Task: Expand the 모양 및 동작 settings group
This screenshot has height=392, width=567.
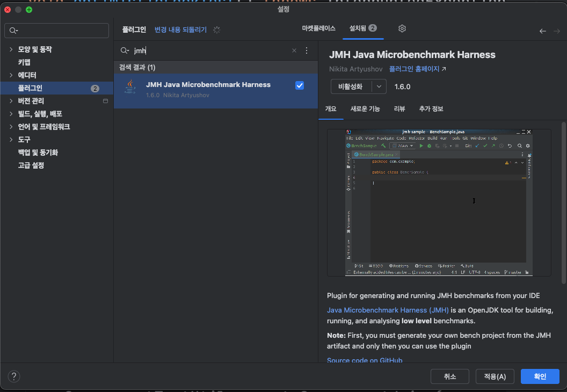Action: click(x=11, y=49)
